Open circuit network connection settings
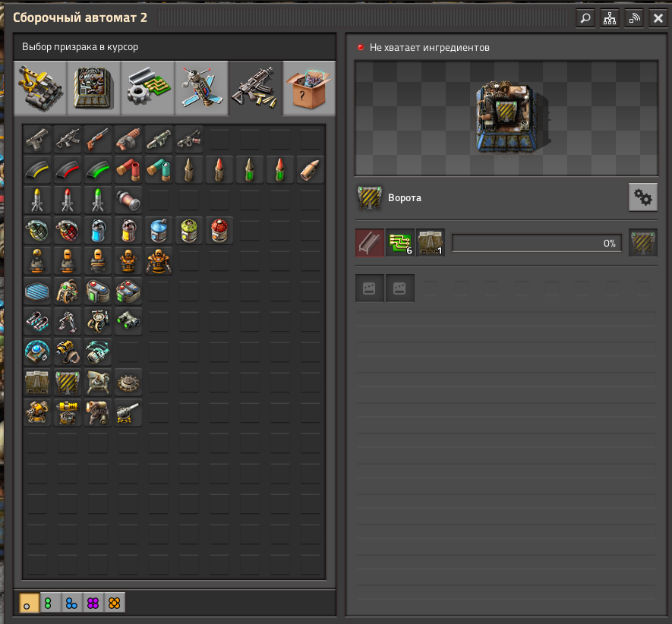Viewport: 672px width, 624px height. point(609,18)
